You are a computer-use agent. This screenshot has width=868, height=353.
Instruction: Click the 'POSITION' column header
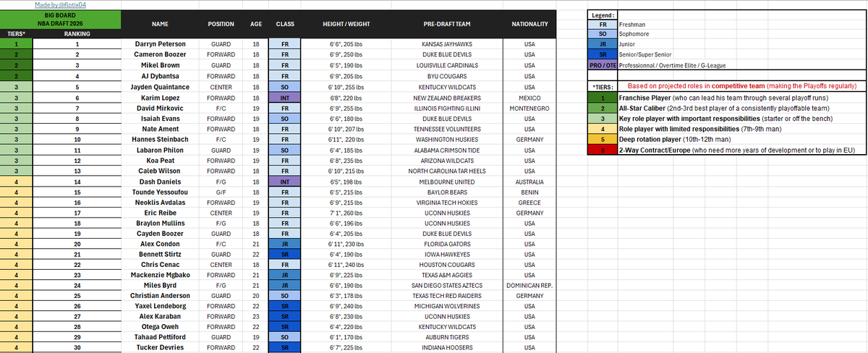pos(221,24)
